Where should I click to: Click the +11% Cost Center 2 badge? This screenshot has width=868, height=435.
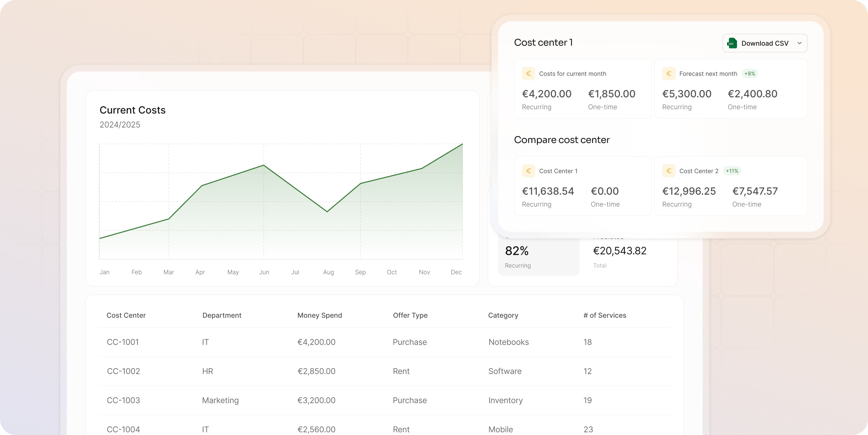pyautogui.click(x=732, y=171)
